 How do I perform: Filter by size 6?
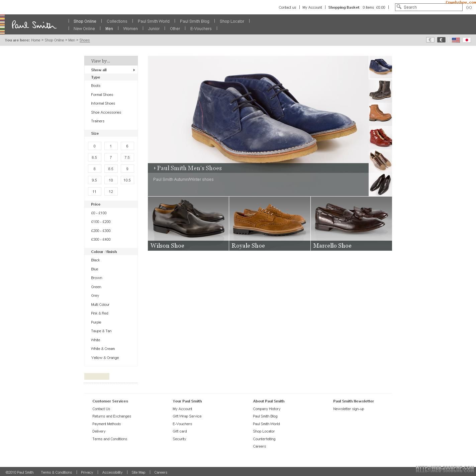pyautogui.click(x=127, y=146)
